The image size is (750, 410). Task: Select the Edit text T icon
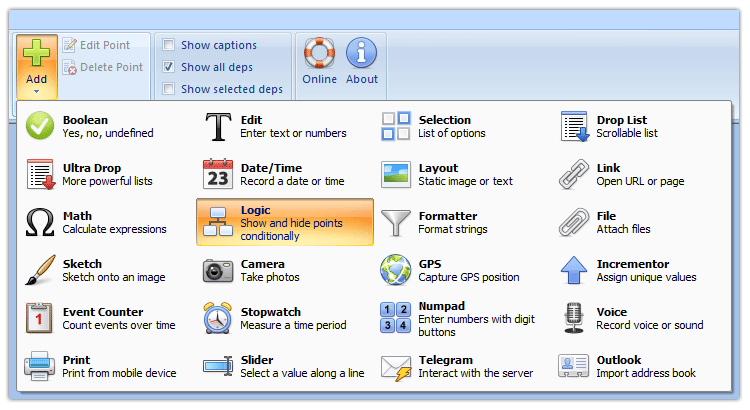pos(218,127)
